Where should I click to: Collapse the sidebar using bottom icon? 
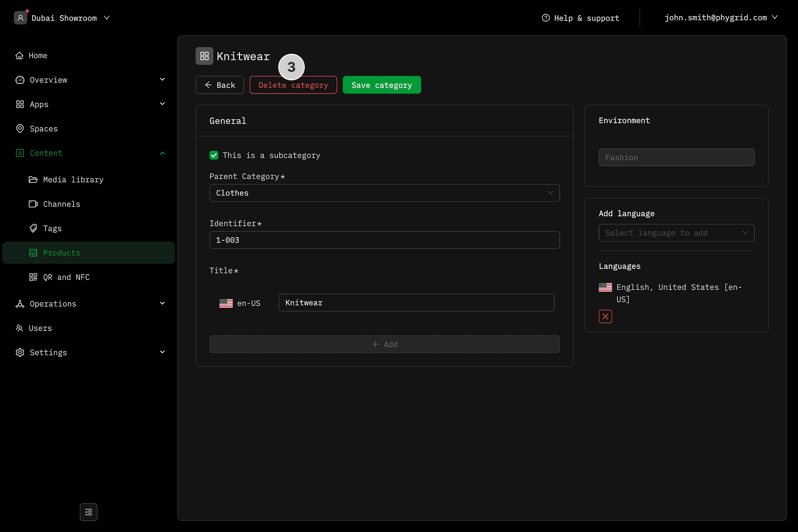point(89,512)
